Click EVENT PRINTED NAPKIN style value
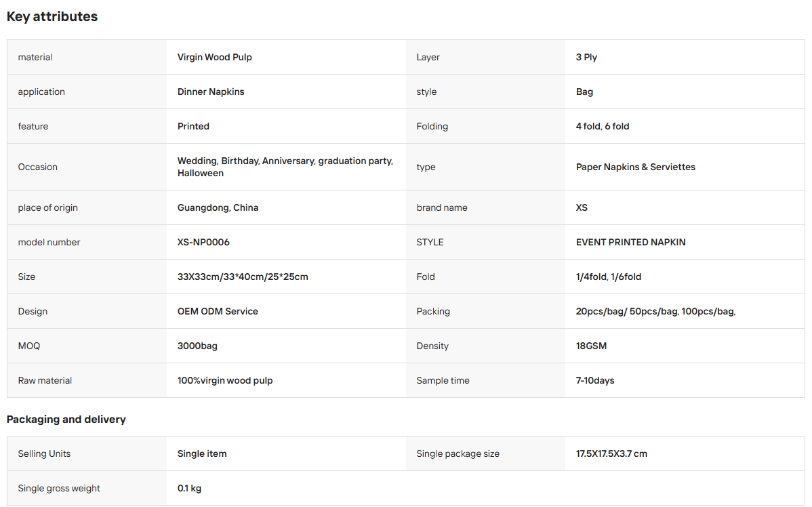The image size is (812, 507). pyautogui.click(x=630, y=242)
